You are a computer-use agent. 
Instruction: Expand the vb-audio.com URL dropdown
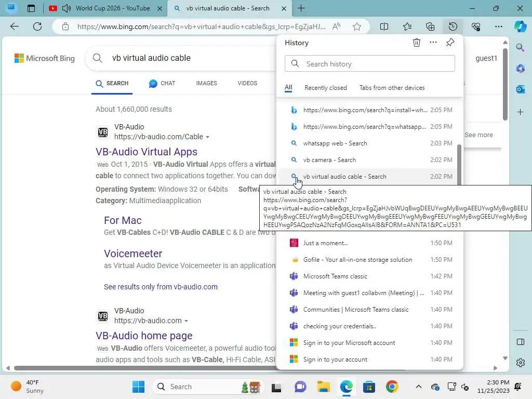pos(186,321)
